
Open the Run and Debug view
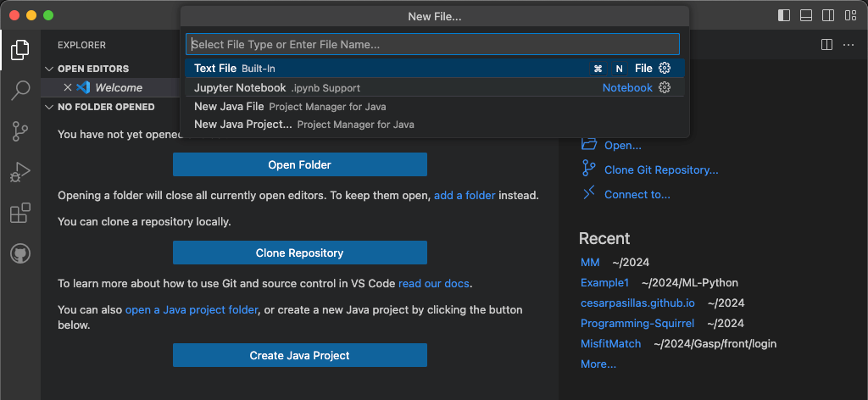pos(20,172)
